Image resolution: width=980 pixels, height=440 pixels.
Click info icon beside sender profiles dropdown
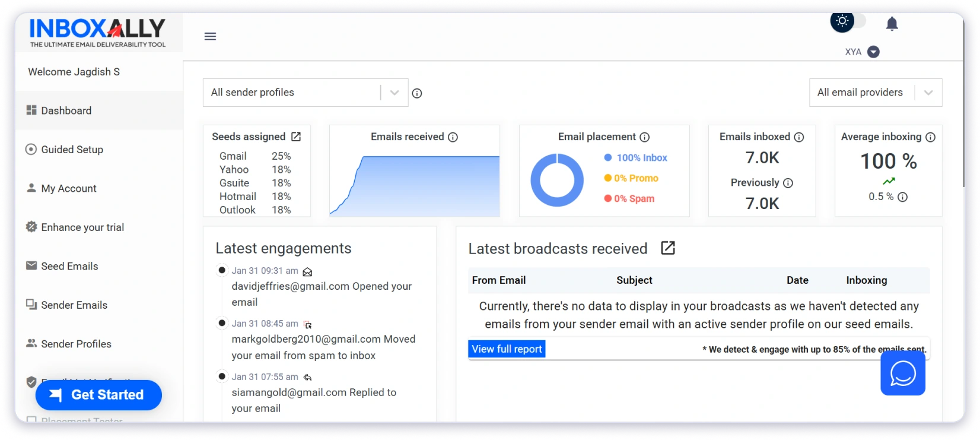pos(417,93)
